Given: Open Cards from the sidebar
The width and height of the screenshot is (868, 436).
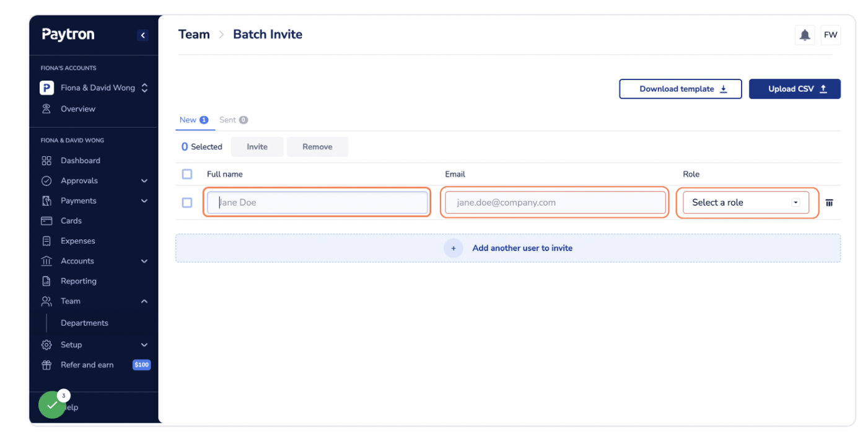Looking at the screenshot, I should [71, 221].
